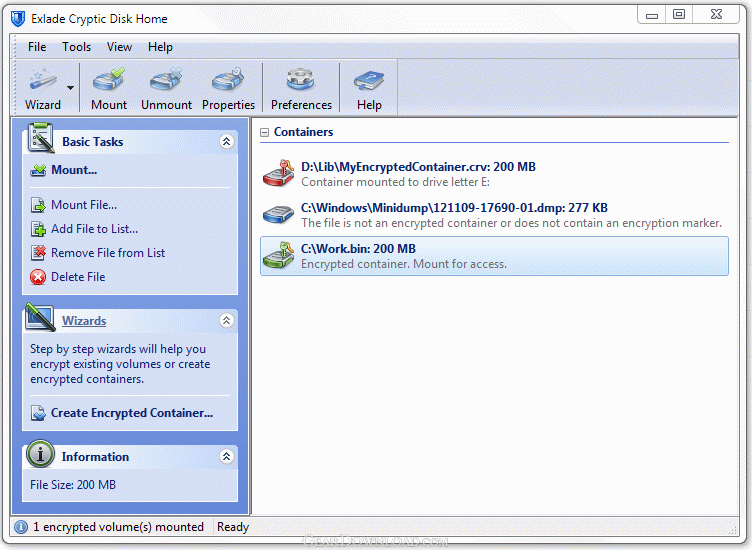Screen dimensions: 752x550
Task: Collapse the Containers group
Action: pyautogui.click(x=264, y=132)
